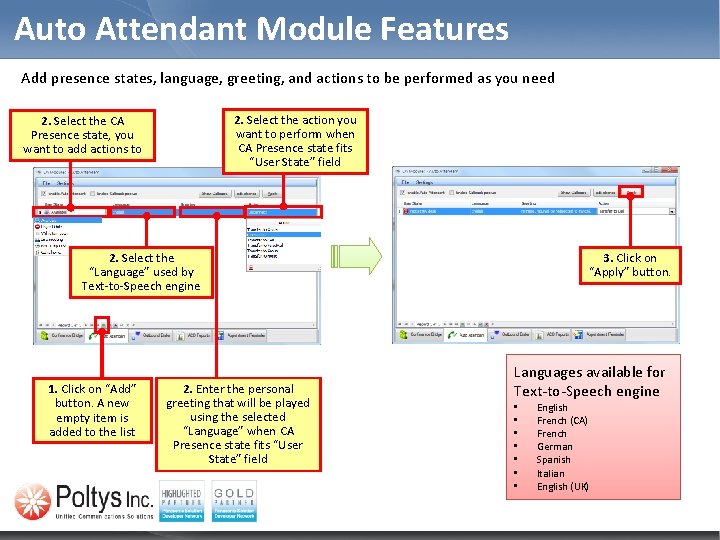Toggle second toolbar checkbox in filled-row window
The height and width of the screenshot is (540, 720).
tap(451, 192)
